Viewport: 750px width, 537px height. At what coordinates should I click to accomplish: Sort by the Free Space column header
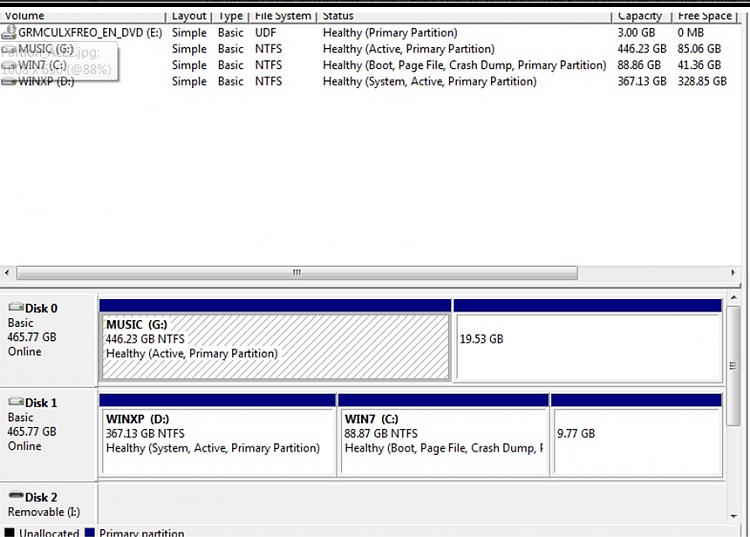pyautogui.click(x=704, y=16)
